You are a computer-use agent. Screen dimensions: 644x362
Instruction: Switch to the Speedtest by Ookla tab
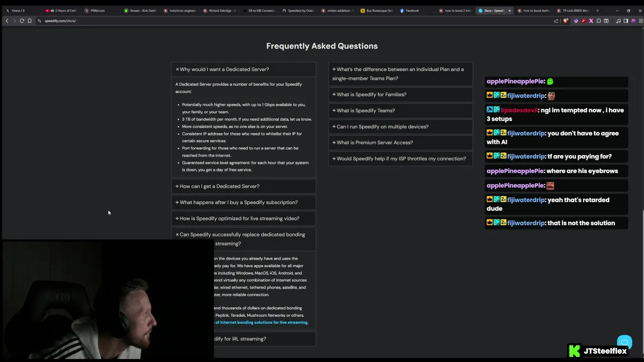(x=298, y=11)
